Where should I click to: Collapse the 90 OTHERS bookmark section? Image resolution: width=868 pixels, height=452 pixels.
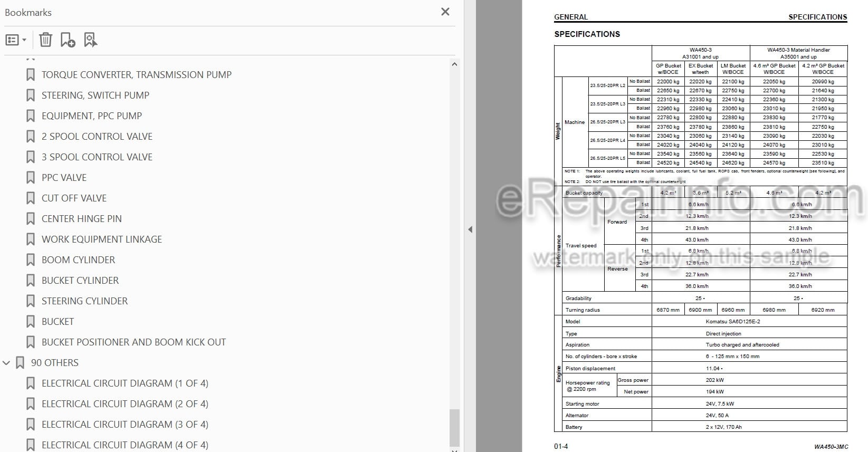[x=6, y=363]
